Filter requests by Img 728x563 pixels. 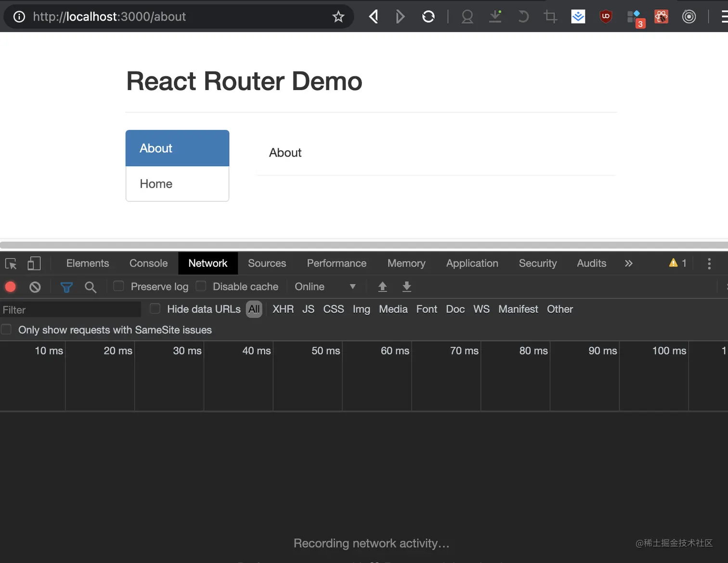click(x=362, y=309)
